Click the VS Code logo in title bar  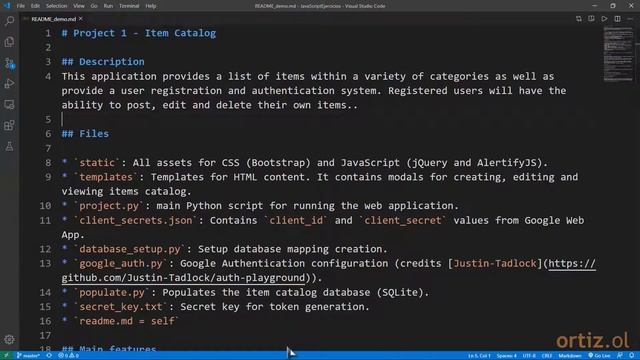(x=7, y=6)
